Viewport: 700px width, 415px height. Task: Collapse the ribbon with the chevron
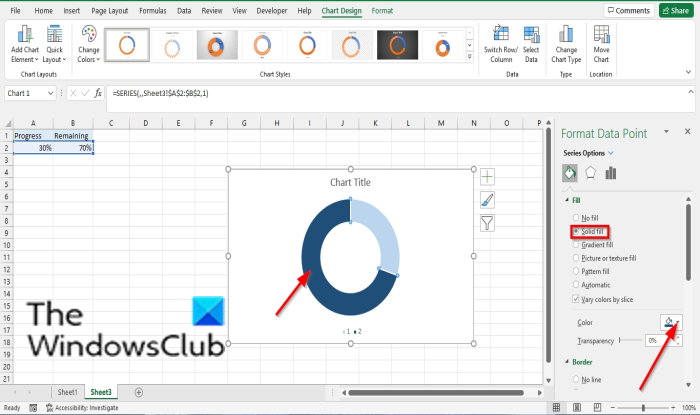688,72
